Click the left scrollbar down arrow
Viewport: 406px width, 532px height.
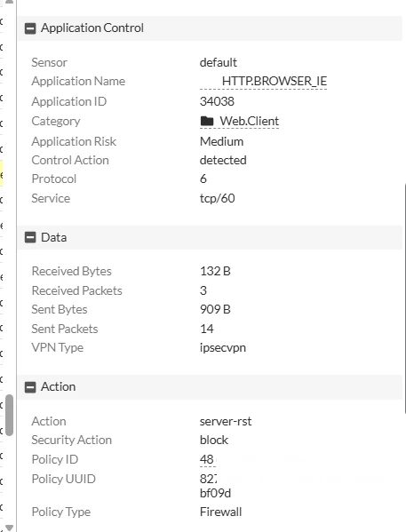(x=9, y=528)
